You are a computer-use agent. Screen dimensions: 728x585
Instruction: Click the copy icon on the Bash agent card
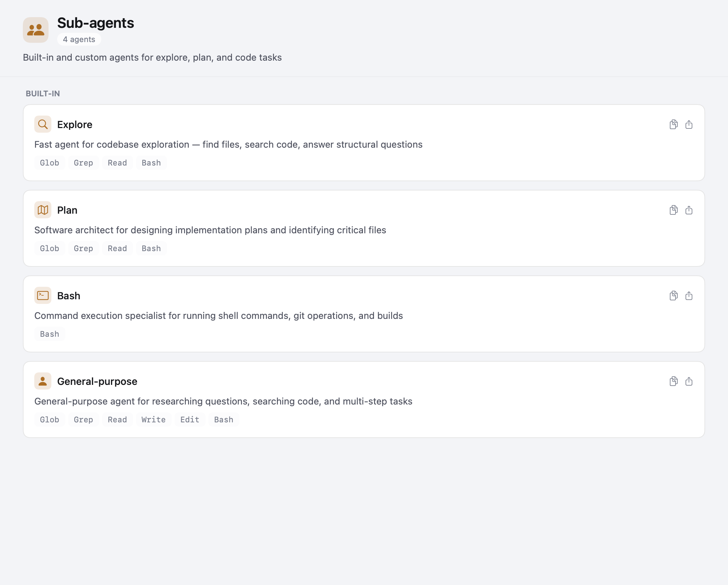[x=673, y=296]
